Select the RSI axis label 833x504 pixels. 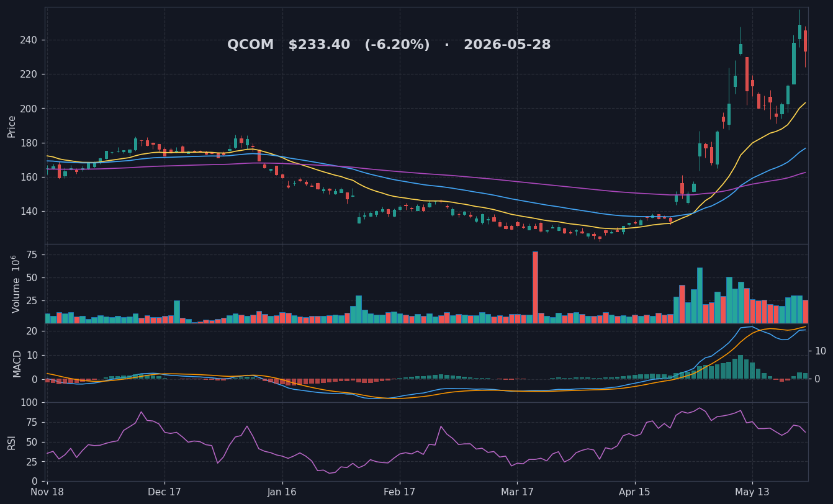[12, 442]
